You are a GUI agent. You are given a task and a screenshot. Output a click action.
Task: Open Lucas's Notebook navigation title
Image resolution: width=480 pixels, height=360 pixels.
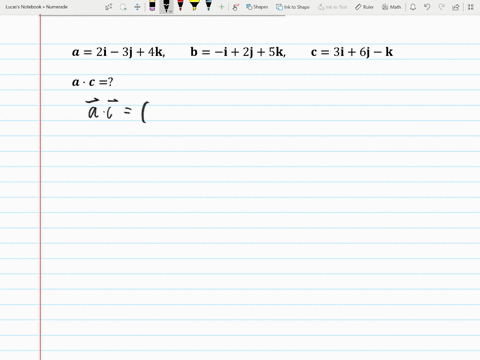click(x=36, y=7)
